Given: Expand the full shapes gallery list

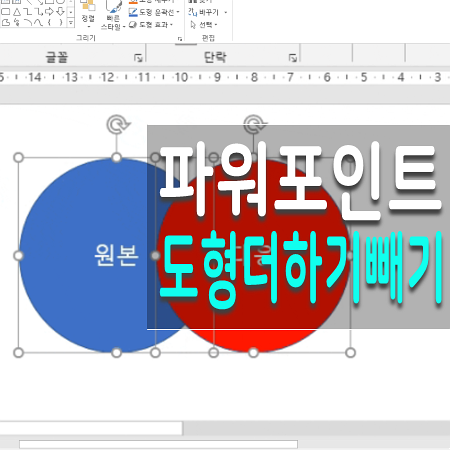Looking at the screenshot, I should [71, 23].
